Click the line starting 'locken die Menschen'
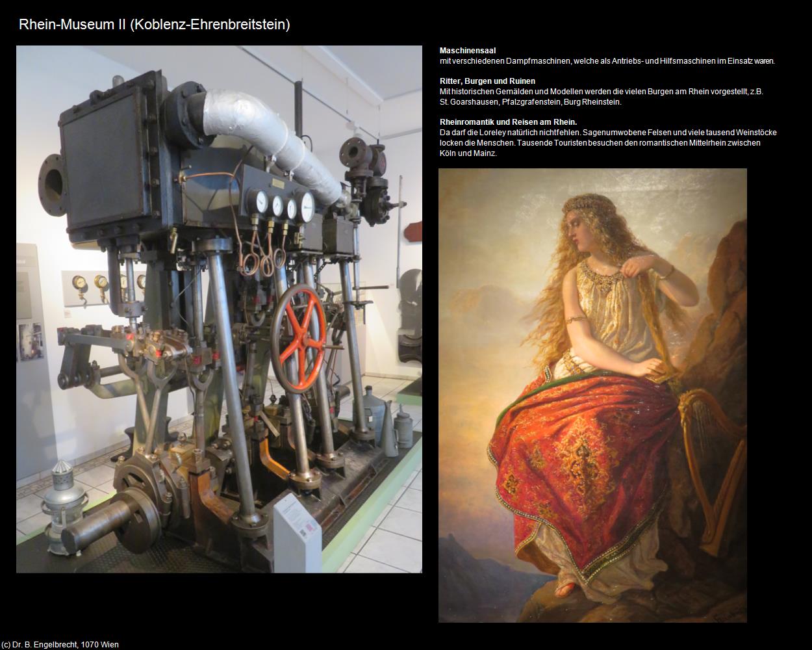Image resolution: width=812 pixels, height=650 pixels. pyautogui.click(x=600, y=143)
